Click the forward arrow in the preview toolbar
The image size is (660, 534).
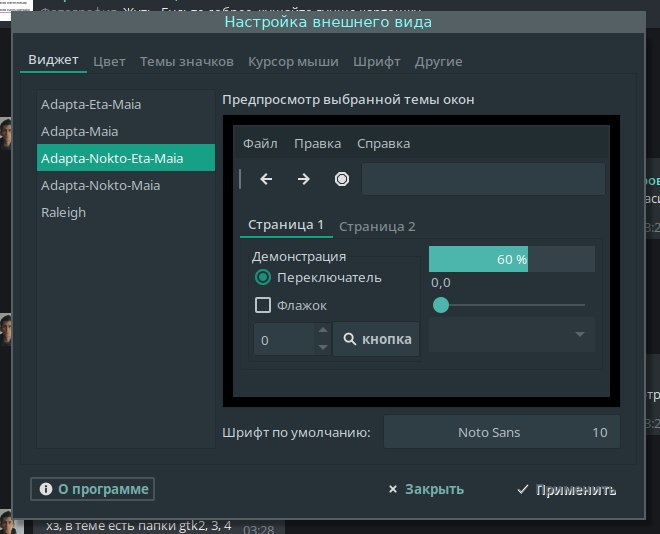tap(303, 179)
